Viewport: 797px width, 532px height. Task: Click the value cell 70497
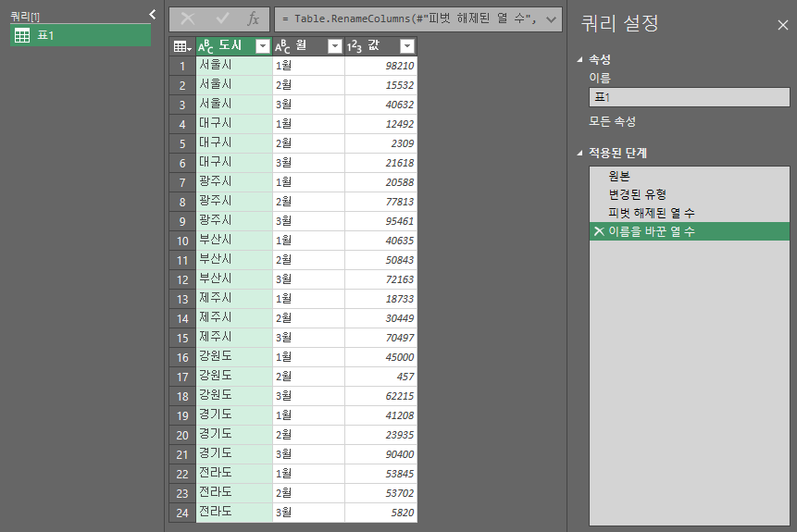(x=380, y=338)
